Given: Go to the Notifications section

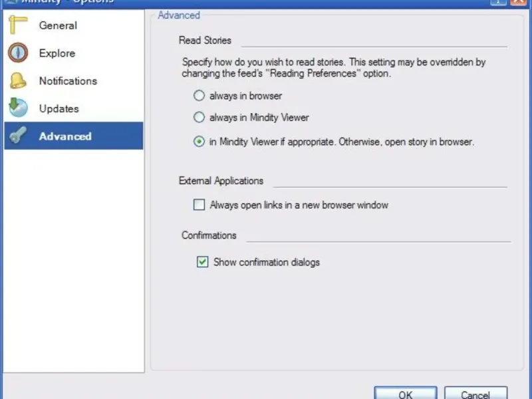Looking at the screenshot, I should pos(68,81).
